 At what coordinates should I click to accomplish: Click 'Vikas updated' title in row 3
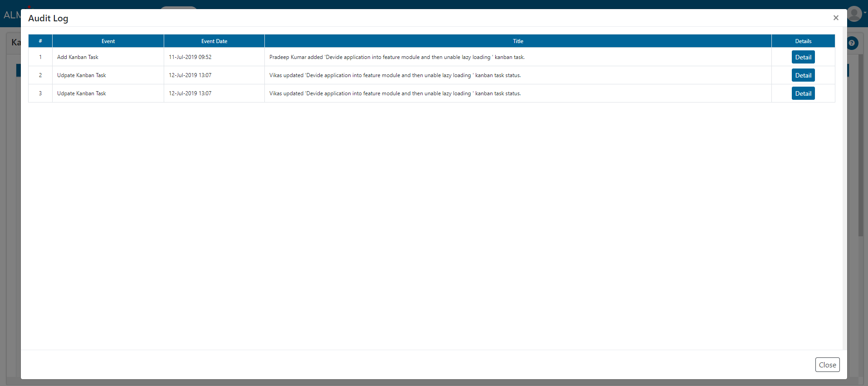click(x=395, y=93)
